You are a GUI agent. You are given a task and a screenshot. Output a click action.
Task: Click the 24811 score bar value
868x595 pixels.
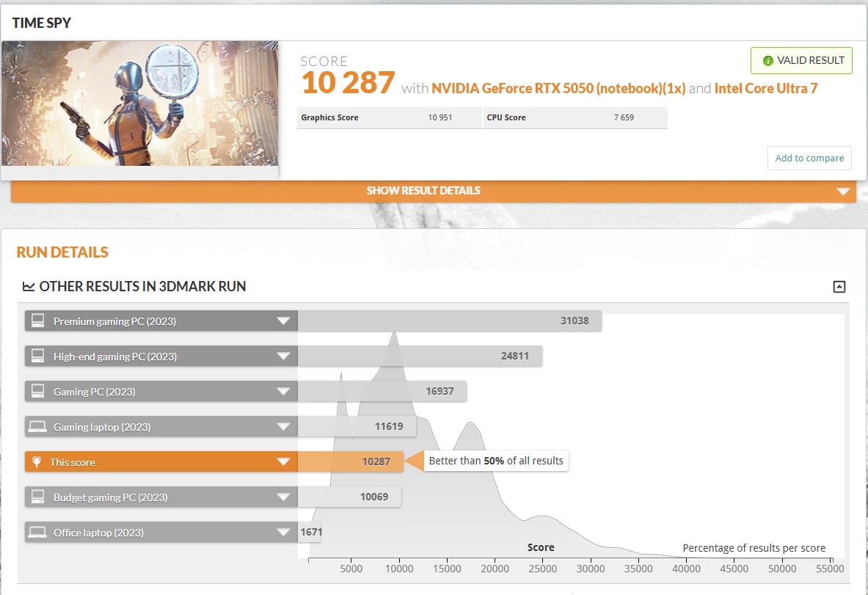click(515, 357)
